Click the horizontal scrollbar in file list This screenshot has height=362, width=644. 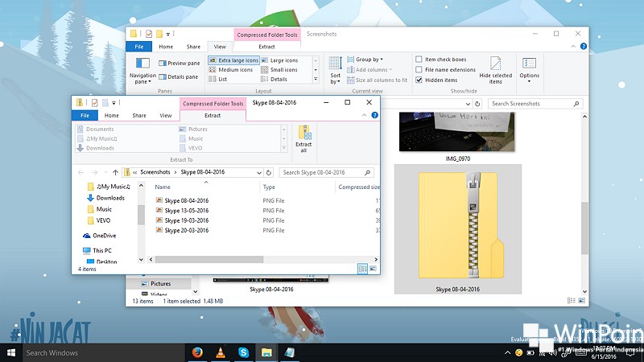pos(209,259)
